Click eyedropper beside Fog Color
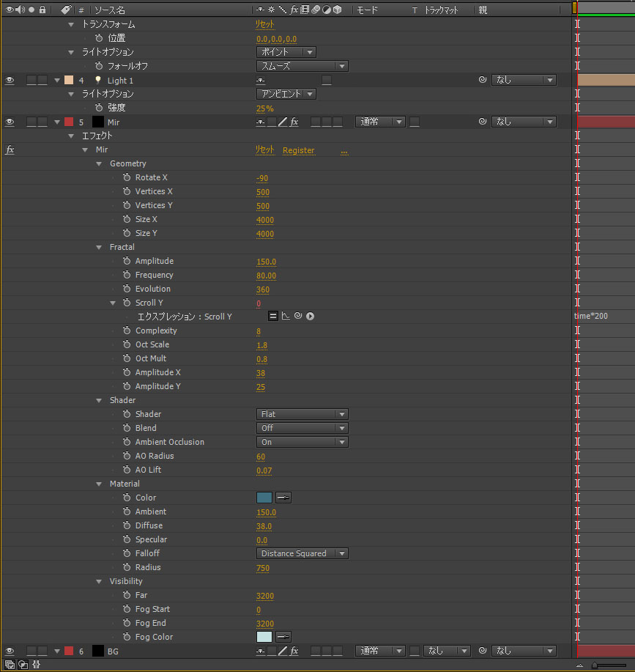 (x=283, y=637)
